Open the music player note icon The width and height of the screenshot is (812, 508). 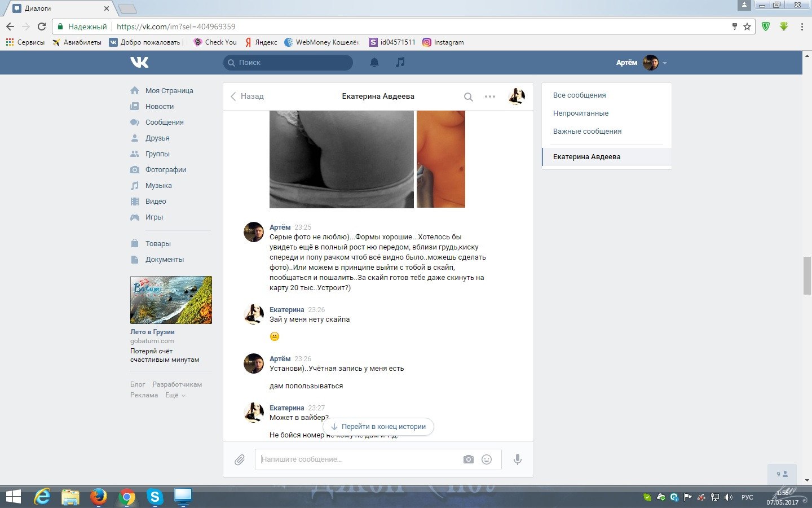[x=400, y=63]
